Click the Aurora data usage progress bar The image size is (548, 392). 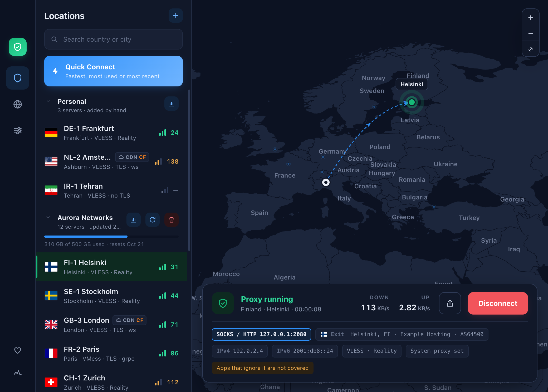pyautogui.click(x=111, y=237)
